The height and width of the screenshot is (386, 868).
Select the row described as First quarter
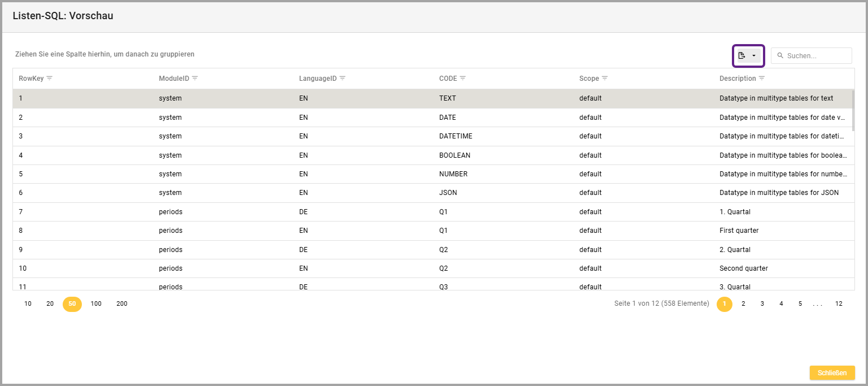[x=739, y=231]
